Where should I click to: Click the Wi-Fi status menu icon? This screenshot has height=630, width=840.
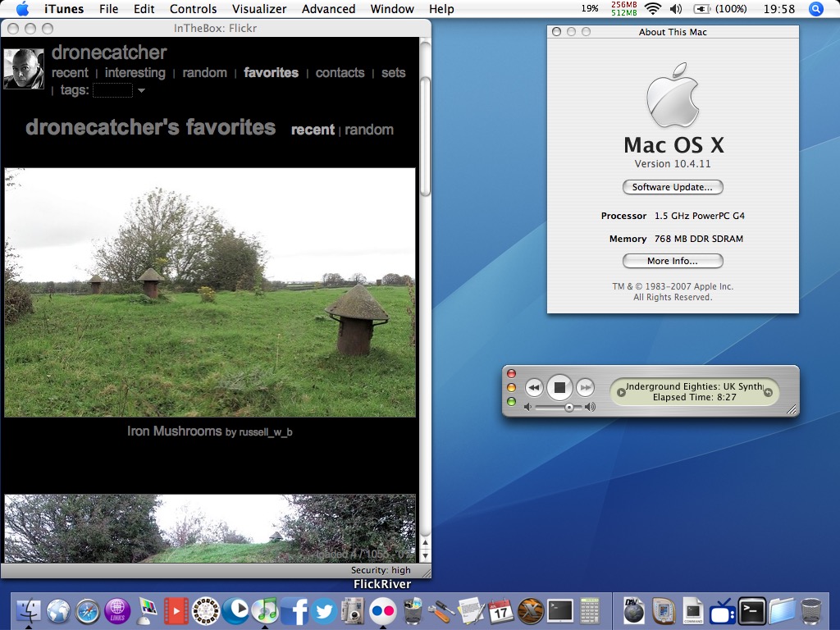coord(652,8)
